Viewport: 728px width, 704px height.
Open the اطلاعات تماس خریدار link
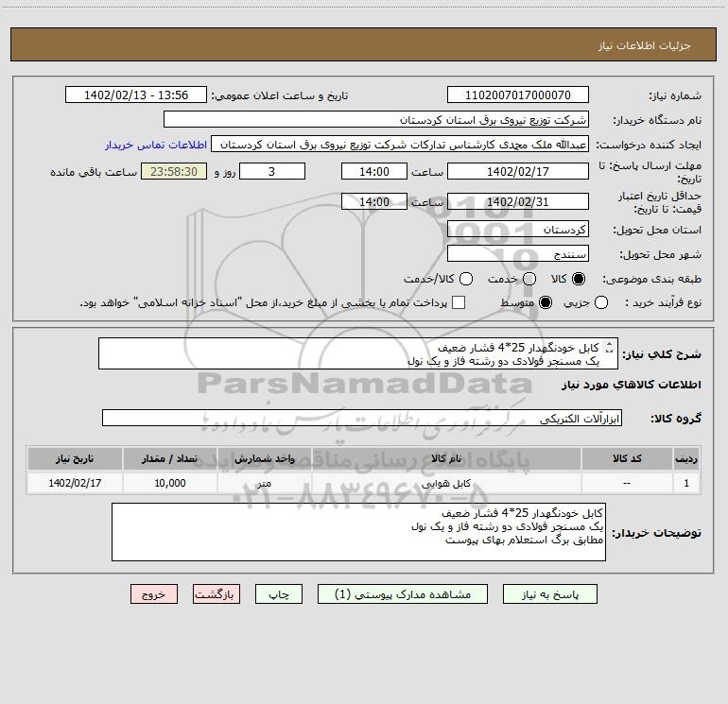point(156,145)
